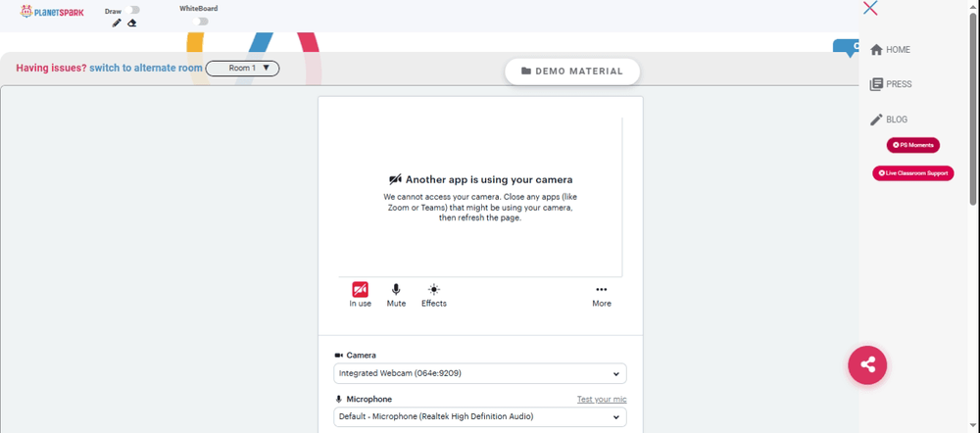The height and width of the screenshot is (433, 980).
Task: Click the PlanetSpark logo
Action: click(52, 12)
